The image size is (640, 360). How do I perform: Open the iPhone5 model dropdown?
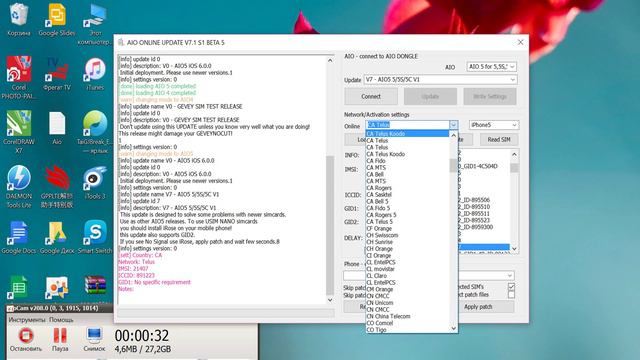(514, 125)
